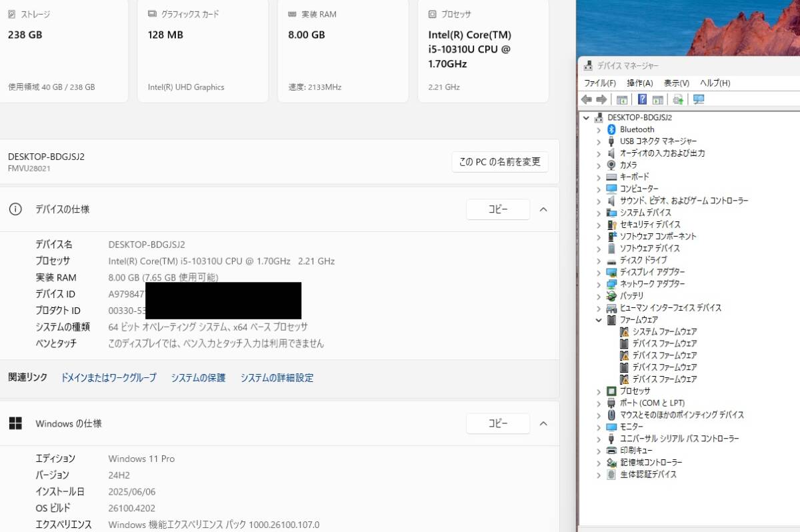
Task: Expand the ポート (COM と LPT) node
Action: [x=599, y=403]
